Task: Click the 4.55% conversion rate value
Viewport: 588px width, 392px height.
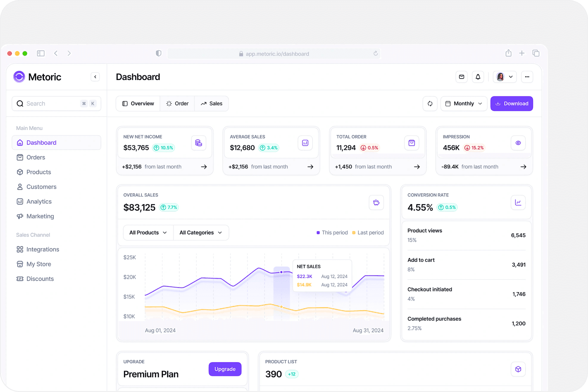Action: [x=420, y=207]
